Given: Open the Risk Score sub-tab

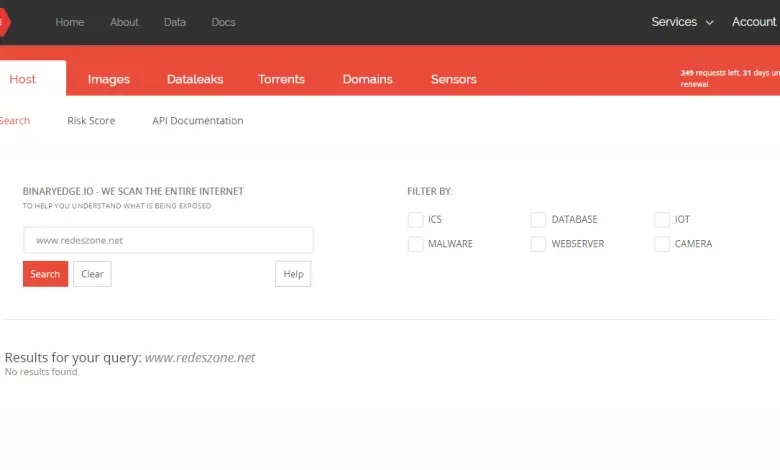Looking at the screenshot, I should (91, 120).
